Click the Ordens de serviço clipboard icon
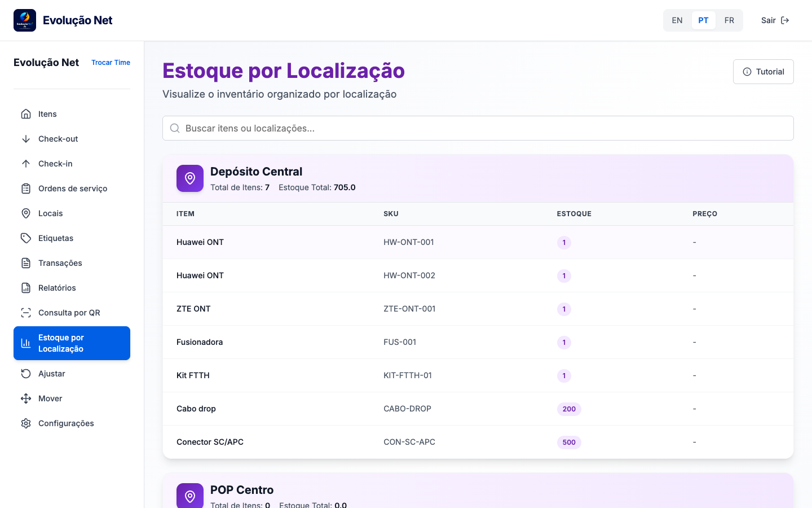This screenshot has width=812, height=508. pyautogui.click(x=26, y=189)
